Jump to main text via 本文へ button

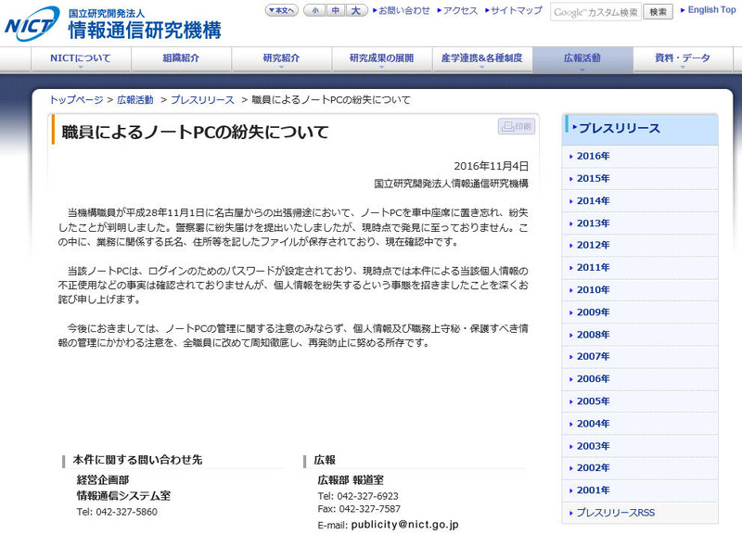click(x=281, y=11)
